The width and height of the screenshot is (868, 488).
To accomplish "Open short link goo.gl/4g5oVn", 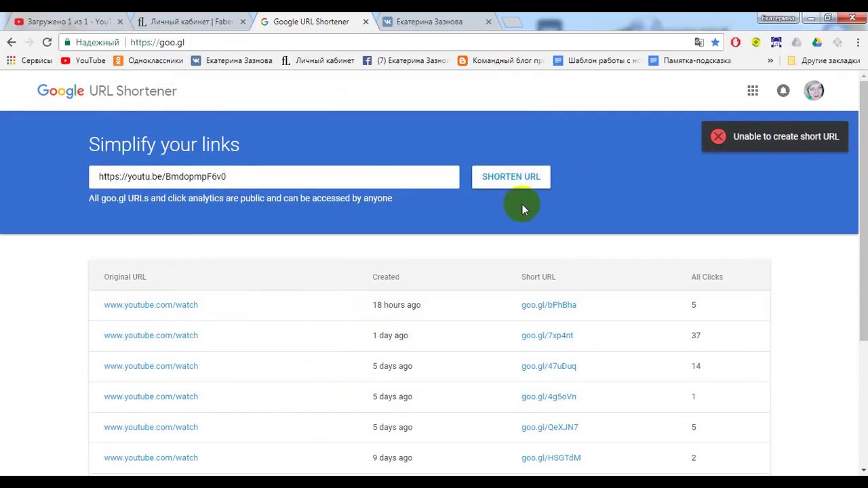I will click(x=549, y=396).
